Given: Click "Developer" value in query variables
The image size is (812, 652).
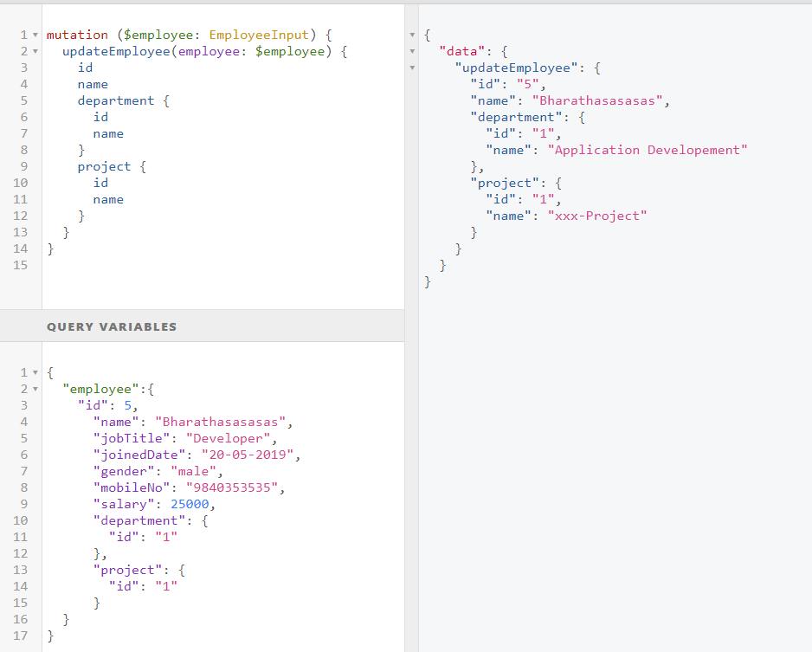Looking at the screenshot, I should coord(228,439).
